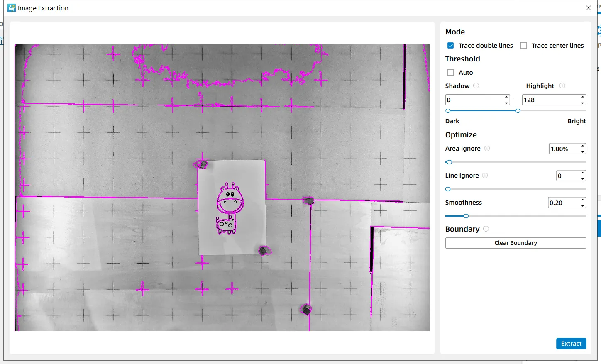The image size is (601, 364).
Task: Click the Shadow info icon
Action: pyautogui.click(x=476, y=86)
